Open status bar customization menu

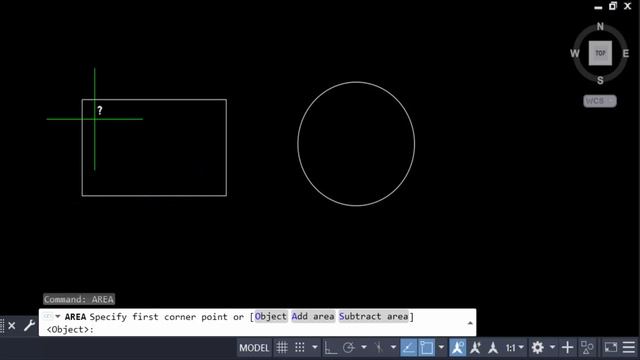click(629, 348)
